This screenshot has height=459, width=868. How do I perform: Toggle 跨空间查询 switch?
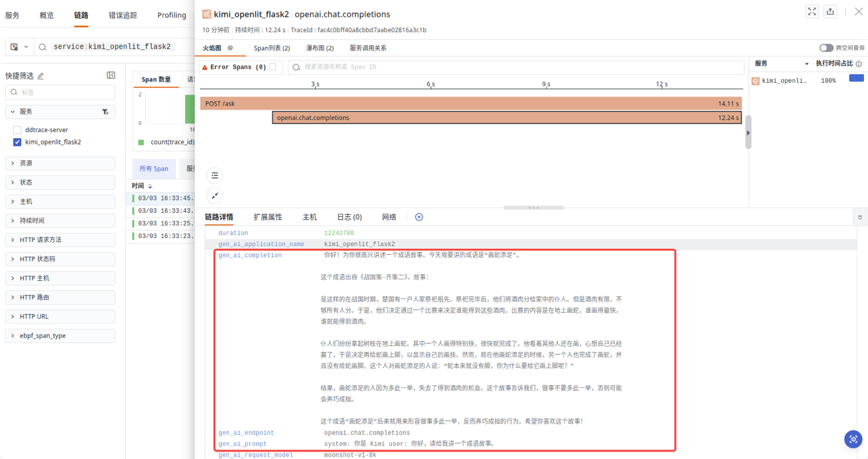click(x=826, y=48)
